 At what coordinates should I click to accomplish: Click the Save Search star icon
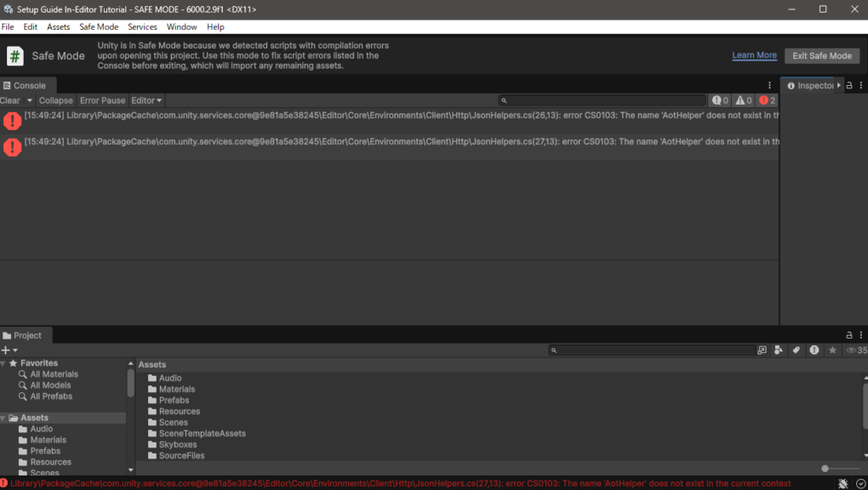click(x=832, y=350)
